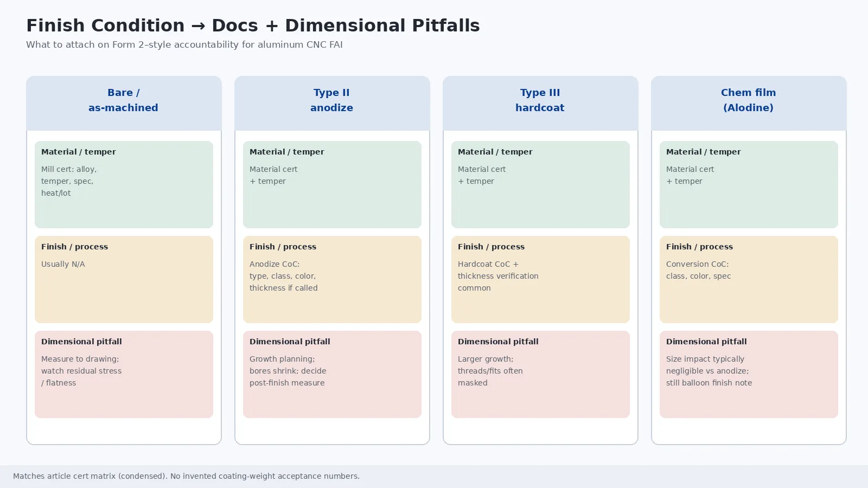The image size is (868, 488).
Task: Click 'Material / temper' heading in Chem film column
Action: (x=704, y=152)
